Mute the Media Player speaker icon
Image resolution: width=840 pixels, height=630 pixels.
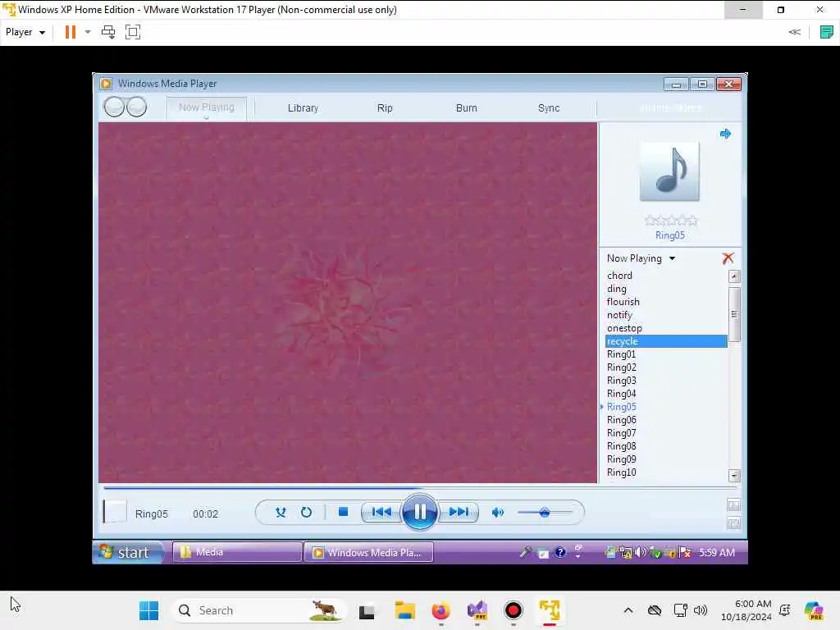pos(498,513)
